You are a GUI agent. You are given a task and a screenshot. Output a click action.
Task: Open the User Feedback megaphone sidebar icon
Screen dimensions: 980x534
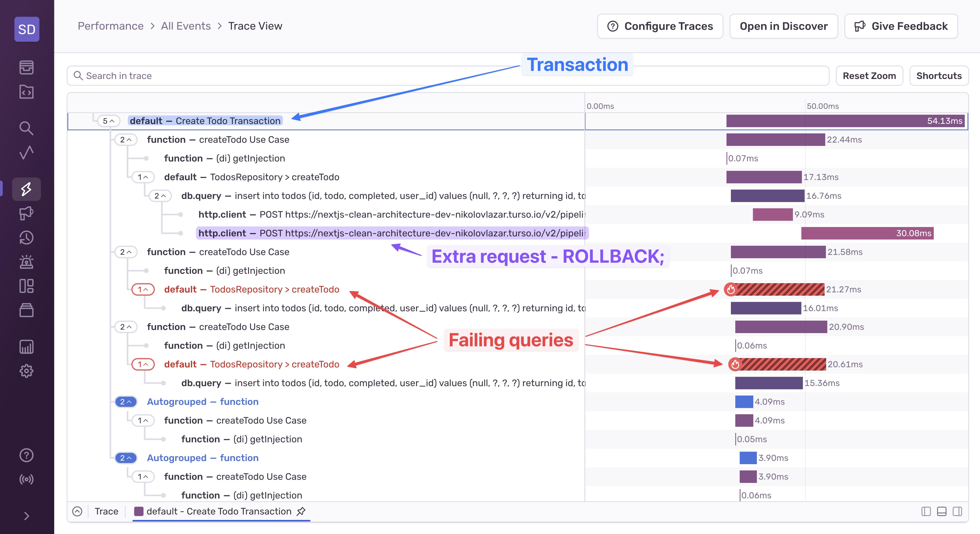coord(26,214)
